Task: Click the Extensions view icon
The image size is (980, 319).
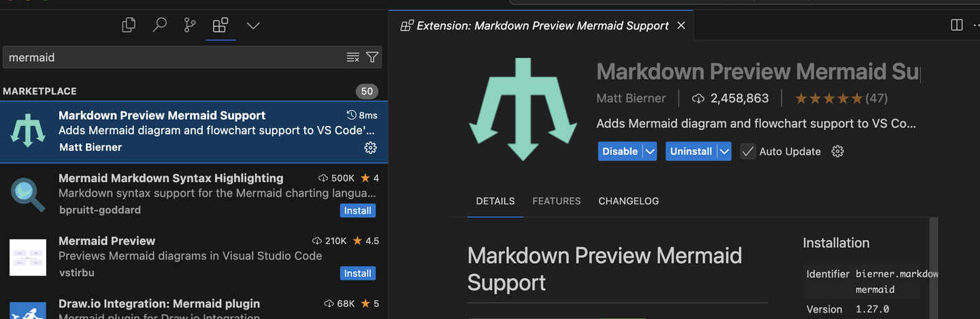Action: tap(220, 26)
